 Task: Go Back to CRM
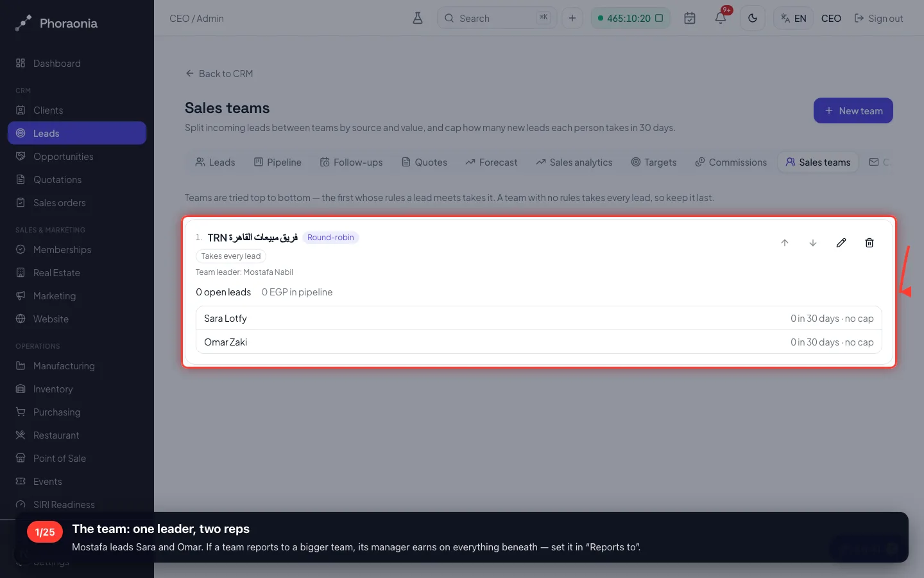(x=219, y=73)
